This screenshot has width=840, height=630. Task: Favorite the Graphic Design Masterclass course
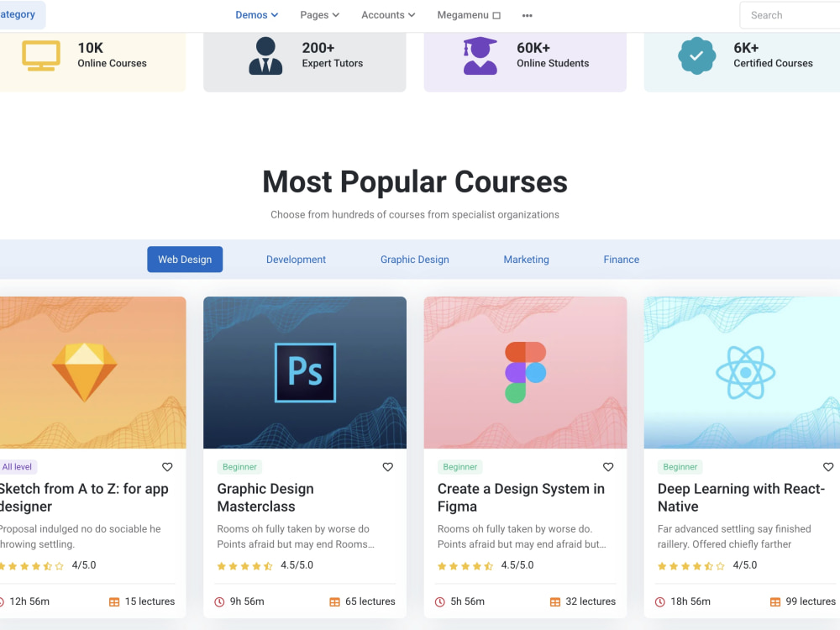coord(388,466)
